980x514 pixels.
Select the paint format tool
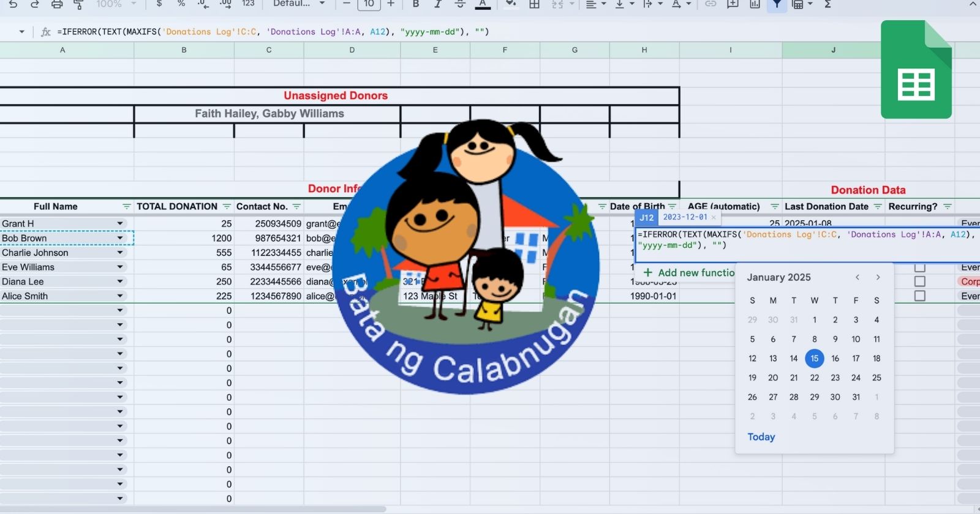click(78, 4)
